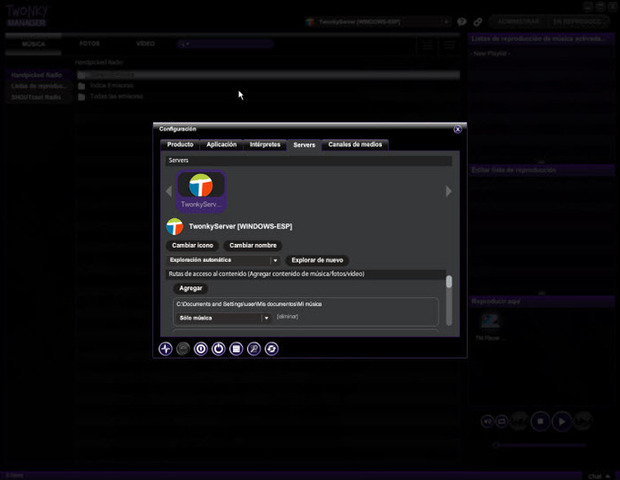Open the Aplicación tab
This screenshot has height=480, width=620.
(x=221, y=145)
